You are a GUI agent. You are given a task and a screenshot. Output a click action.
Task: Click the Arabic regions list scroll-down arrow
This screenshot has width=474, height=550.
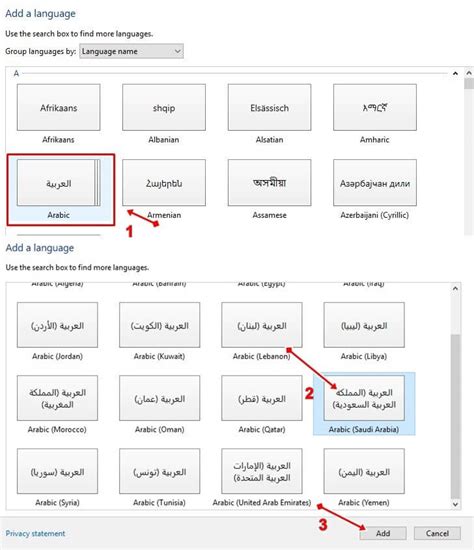click(x=455, y=504)
